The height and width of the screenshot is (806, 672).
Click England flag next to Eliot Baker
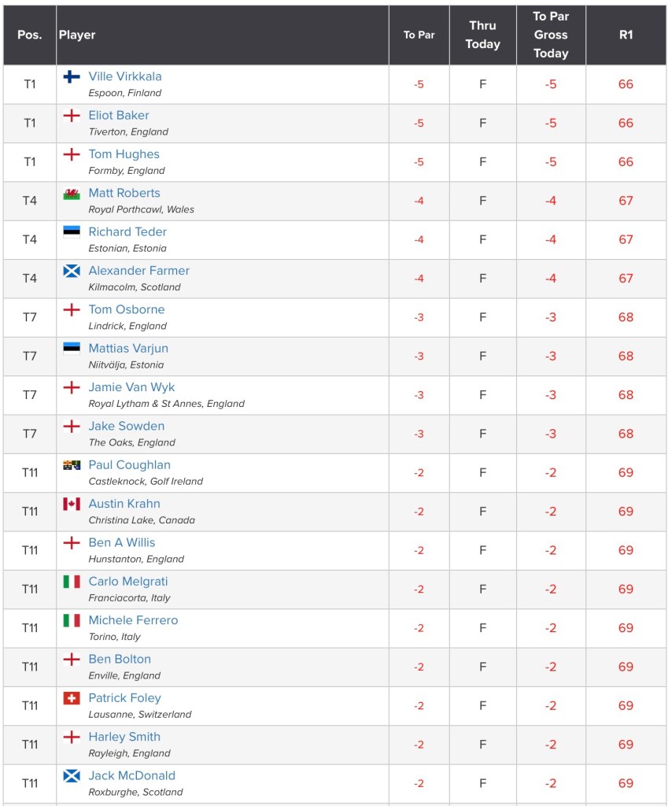click(72, 116)
